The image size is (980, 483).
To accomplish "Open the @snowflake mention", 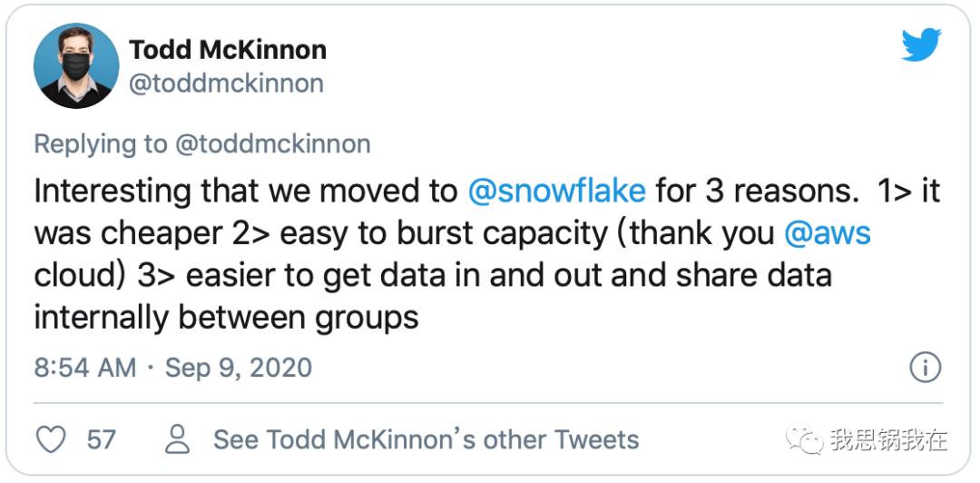I will (x=556, y=191).
